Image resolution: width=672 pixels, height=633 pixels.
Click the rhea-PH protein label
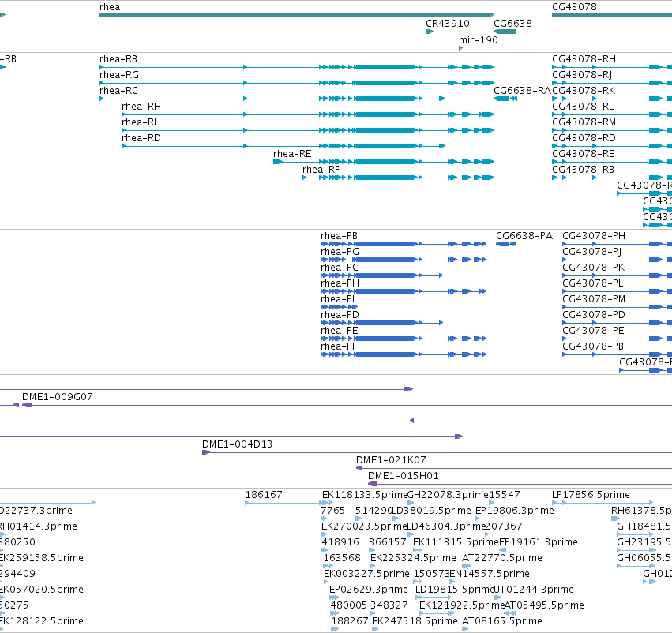point(340,283)
